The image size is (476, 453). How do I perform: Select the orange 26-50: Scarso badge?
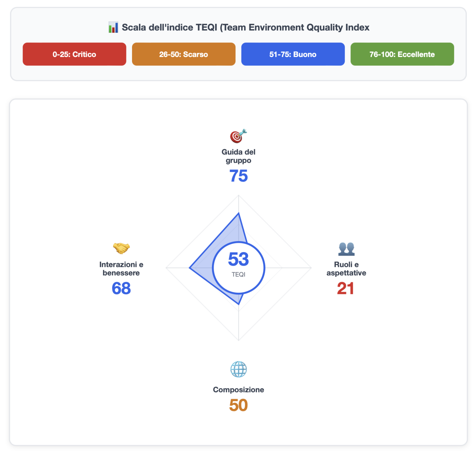pyautogui.click(x=183, y=54)
